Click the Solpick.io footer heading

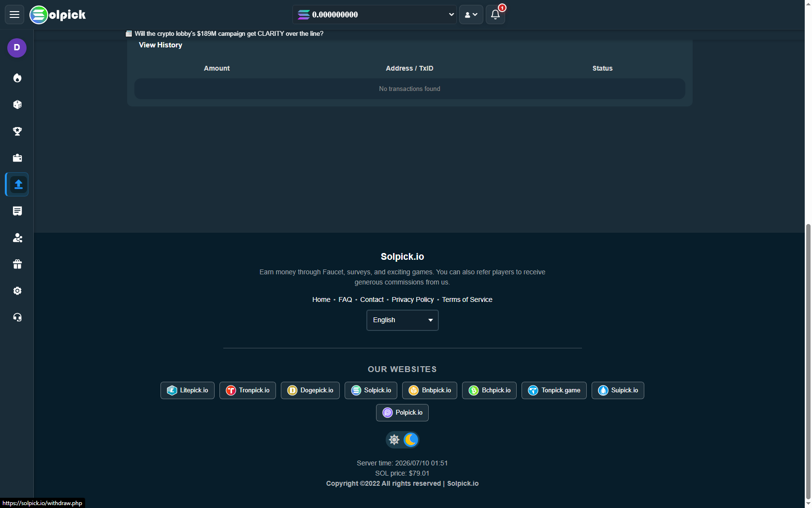402,257
